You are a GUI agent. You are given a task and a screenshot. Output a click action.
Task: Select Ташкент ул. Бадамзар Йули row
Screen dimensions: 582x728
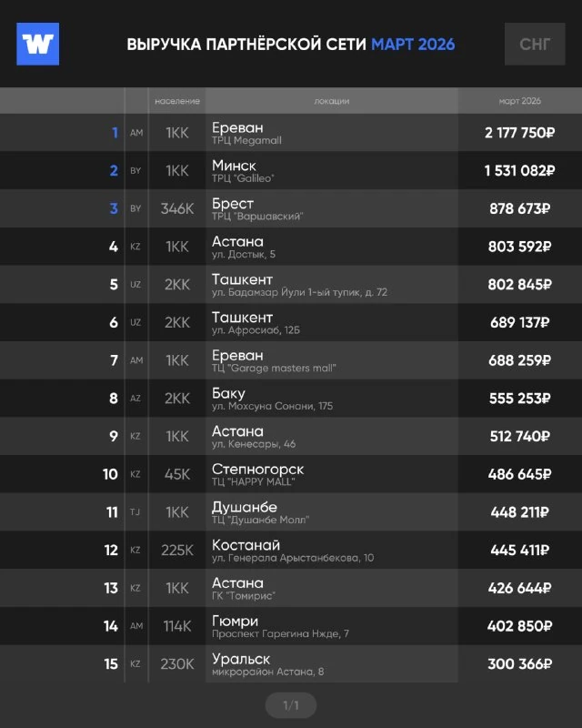(291, 284)
